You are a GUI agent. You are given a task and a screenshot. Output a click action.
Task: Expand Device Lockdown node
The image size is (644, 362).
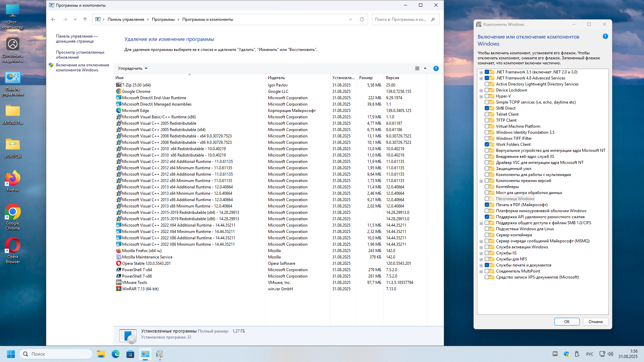click(x=481, y=90)
